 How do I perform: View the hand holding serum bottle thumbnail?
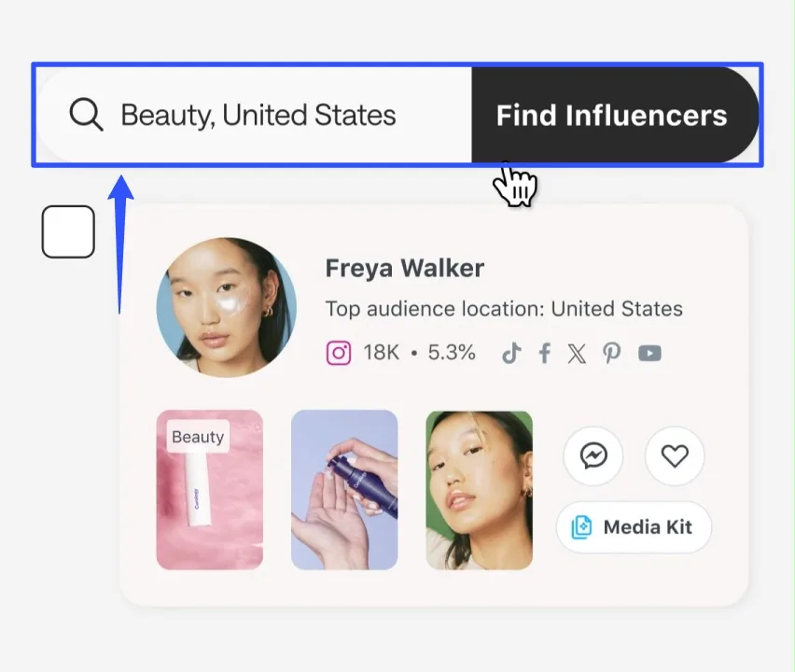(344, 490)
